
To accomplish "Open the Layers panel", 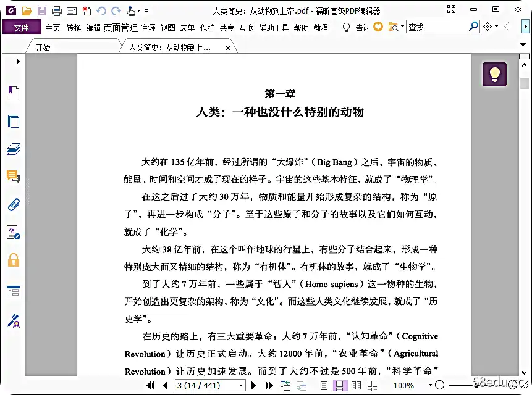I will [x=14, y=149].
